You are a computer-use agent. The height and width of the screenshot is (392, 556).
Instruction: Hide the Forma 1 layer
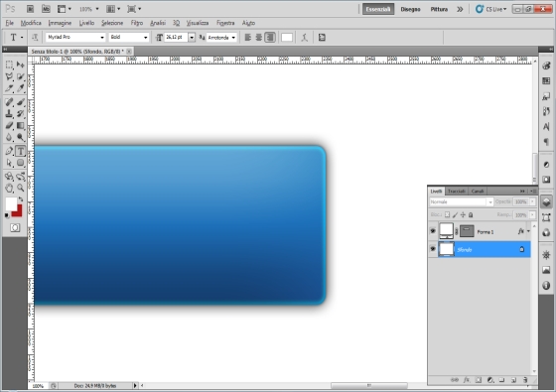point(433,231)
